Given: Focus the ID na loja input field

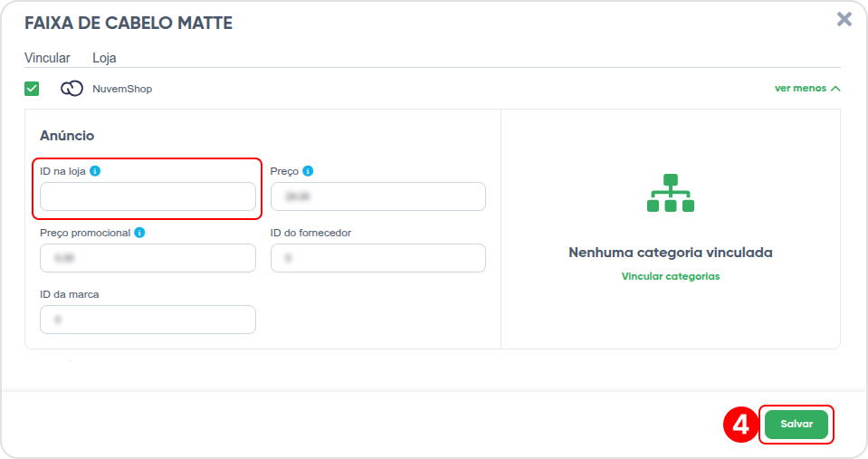Looking at the screenshot, I should (x=148, y=196).
